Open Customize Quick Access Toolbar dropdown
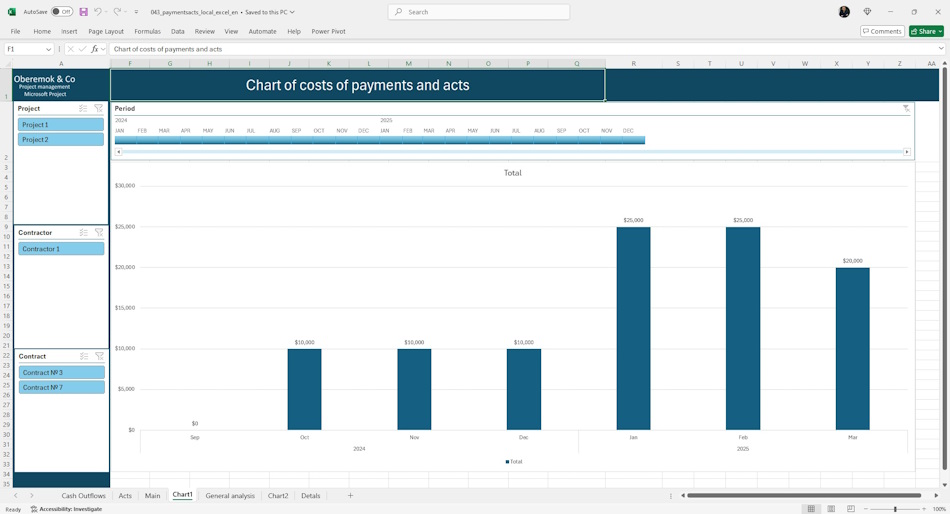Image resolution: width=950 pixels, height=514 pixels. [136, 12]
